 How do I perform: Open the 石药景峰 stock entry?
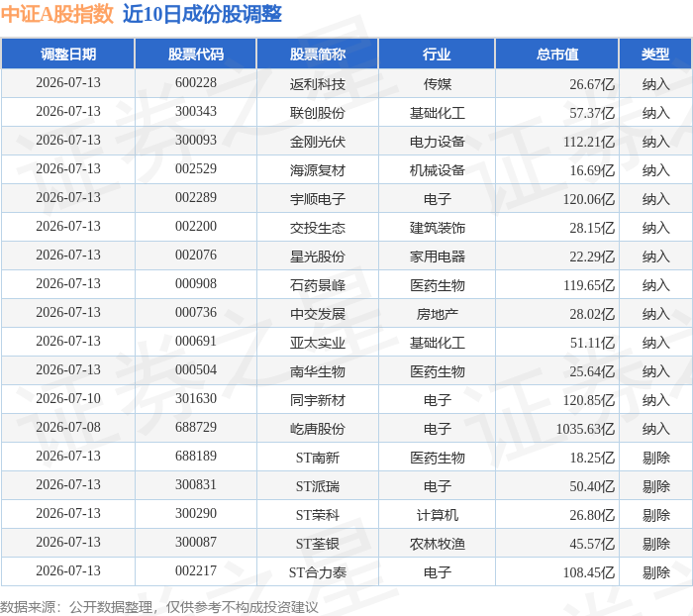coord(318,285)
